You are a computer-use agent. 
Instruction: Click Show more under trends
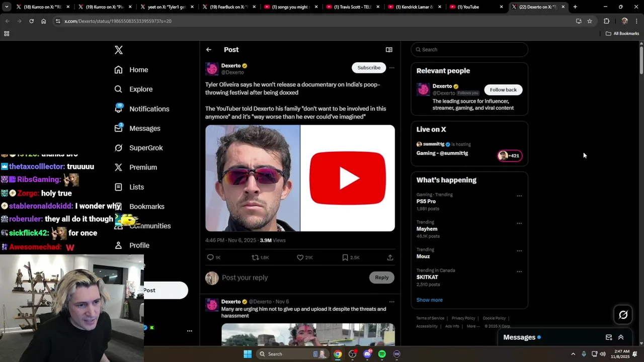click(x=429, y=300)
